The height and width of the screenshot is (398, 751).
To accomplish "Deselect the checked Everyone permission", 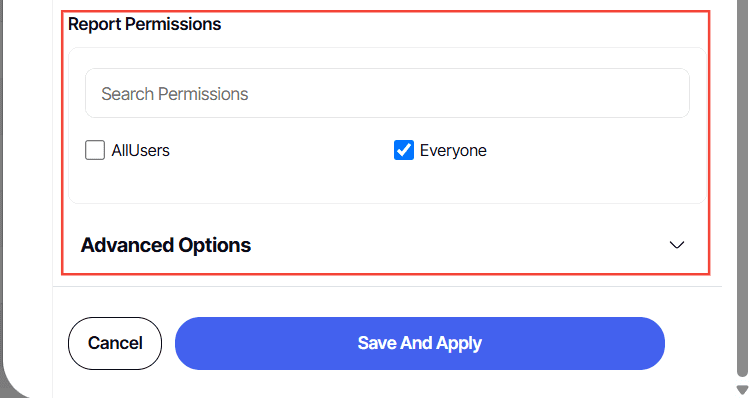I will point(404,150).
